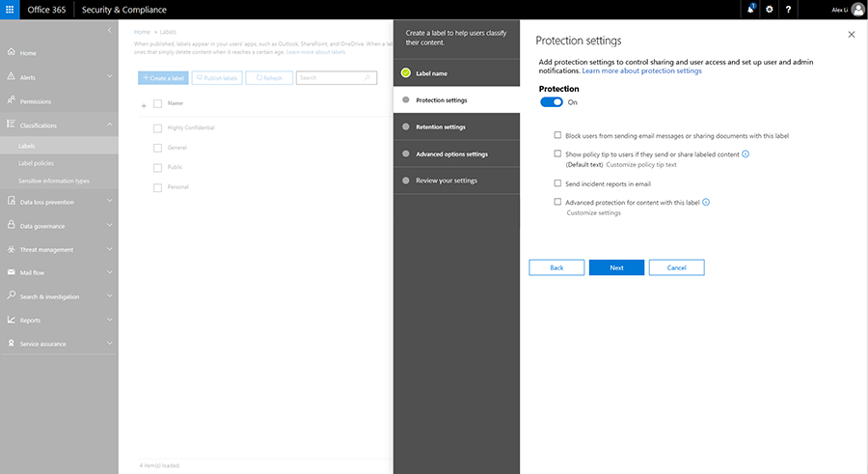Collapse the left navigation pane arrow
868x474 pixels.
[x=109, y=30]
